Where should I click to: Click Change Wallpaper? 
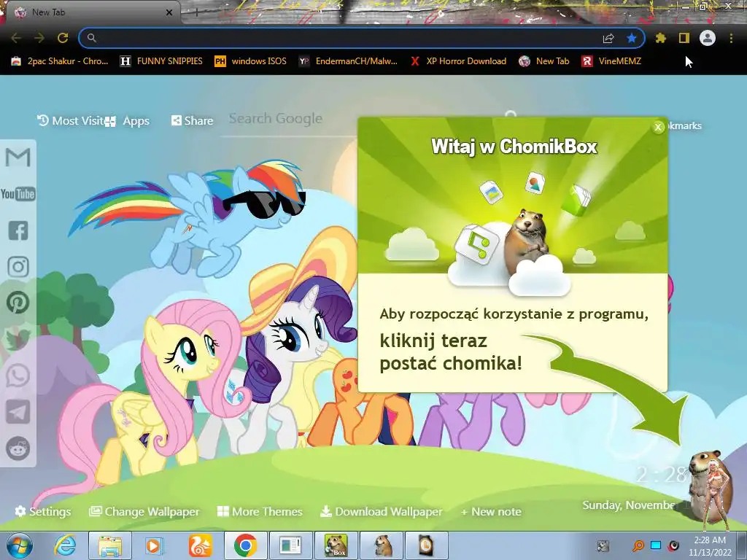[x=144, y=511]
